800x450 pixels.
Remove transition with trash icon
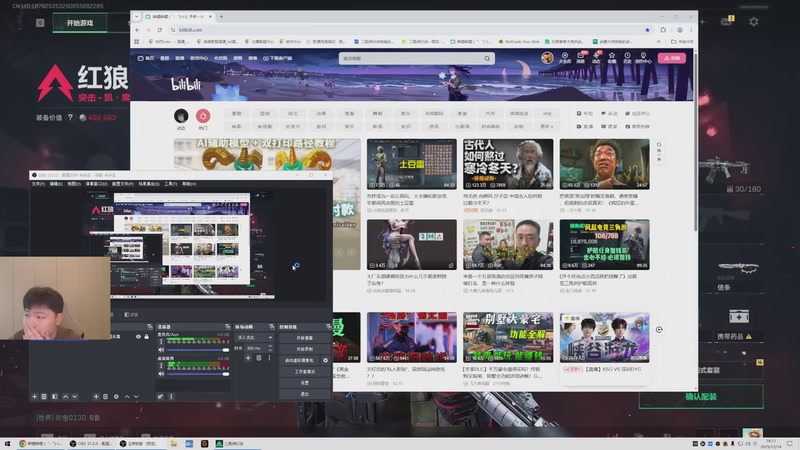click(x=259, y=358)
